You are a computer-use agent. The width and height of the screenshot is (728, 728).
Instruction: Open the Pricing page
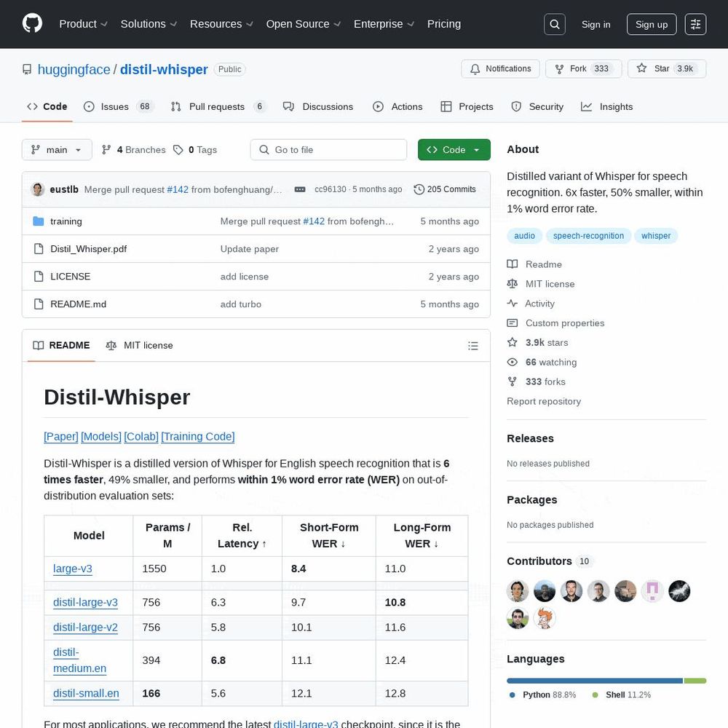pos(444,24)
